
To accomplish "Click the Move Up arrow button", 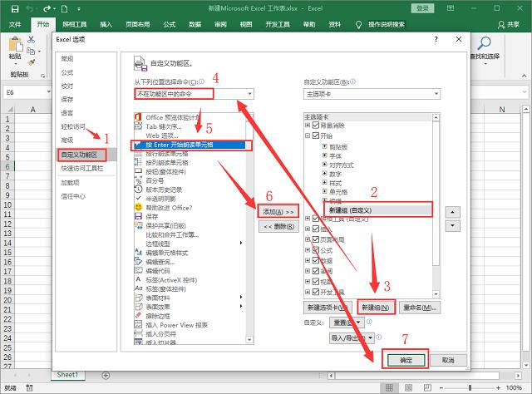I will point(452,212).
